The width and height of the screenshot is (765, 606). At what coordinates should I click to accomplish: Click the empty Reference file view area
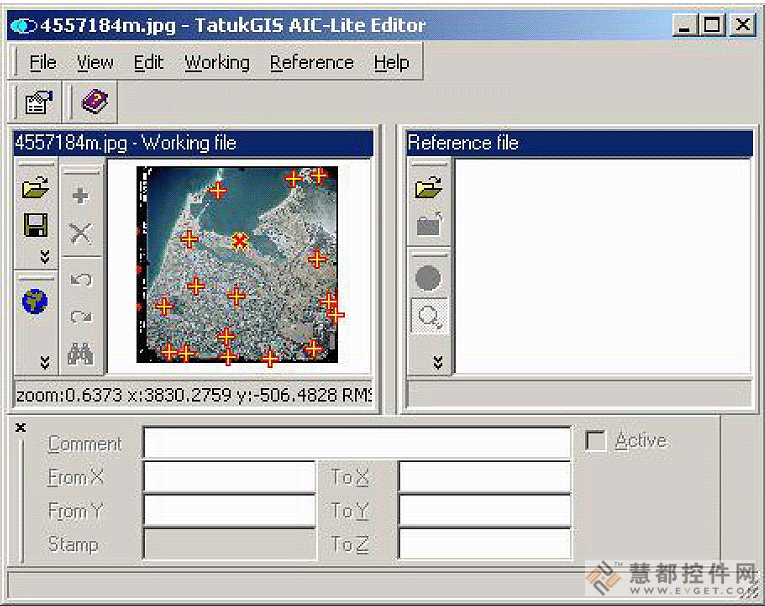(x=603, y=266)
